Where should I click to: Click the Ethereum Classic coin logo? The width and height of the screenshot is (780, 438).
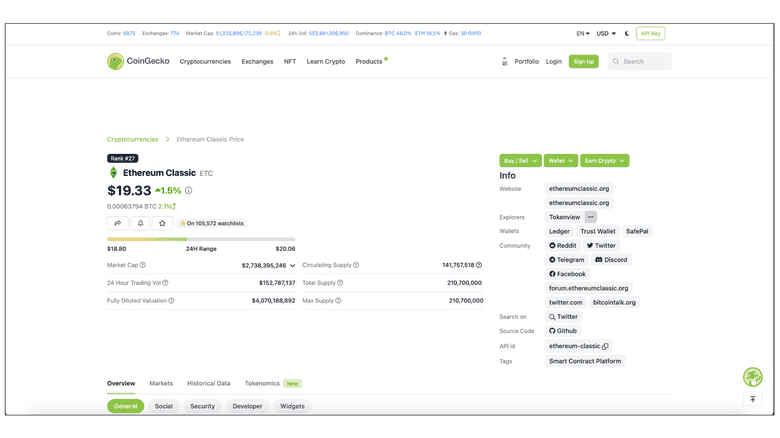pyautogui.click(x=113, y=173)
